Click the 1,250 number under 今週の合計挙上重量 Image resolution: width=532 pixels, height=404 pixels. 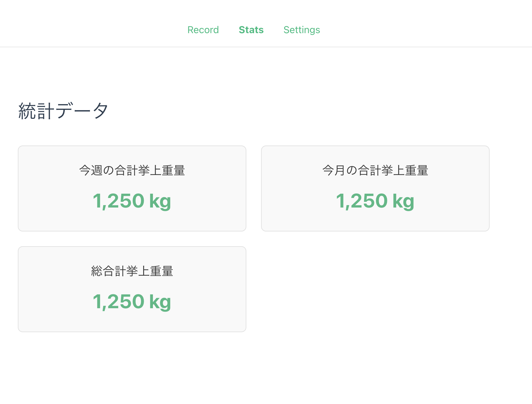(x=119, y=201)
